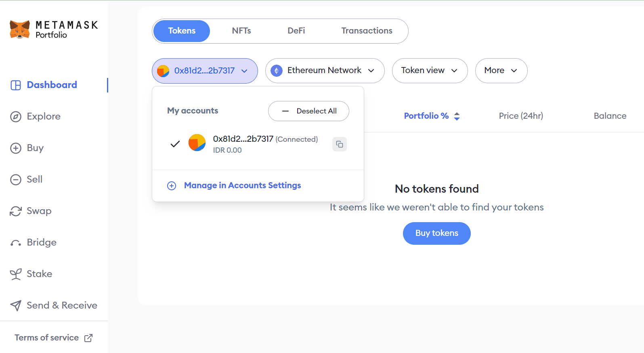Viewport: 644px width, 353px height.
Task: Open Explore via compass icon
Action: coord(16,117)
